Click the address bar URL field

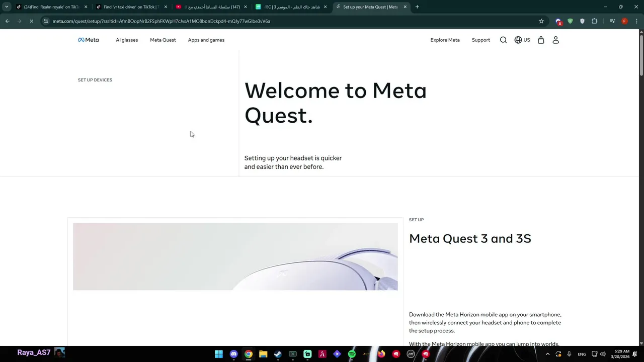[292, 21]
